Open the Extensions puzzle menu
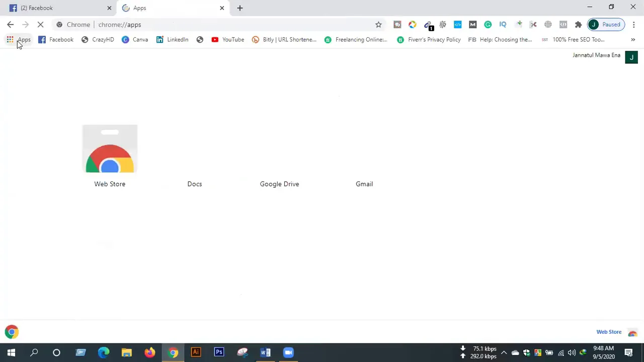This screenshot has width=644, height=362. 579,25
